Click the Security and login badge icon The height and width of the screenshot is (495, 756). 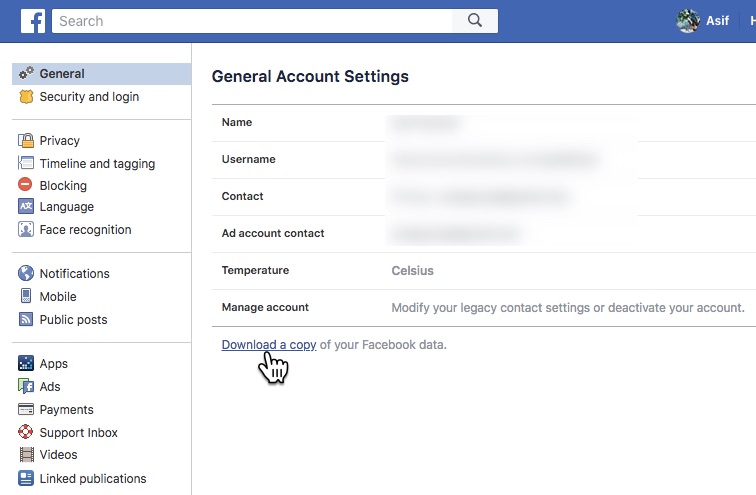click(x=26, y=96)
